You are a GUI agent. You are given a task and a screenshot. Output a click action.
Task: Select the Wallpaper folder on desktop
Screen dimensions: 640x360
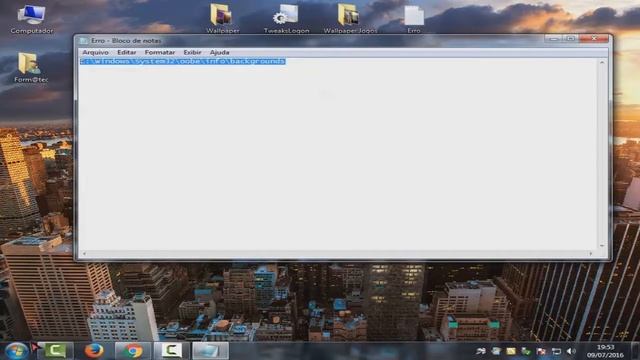(222, 19)
